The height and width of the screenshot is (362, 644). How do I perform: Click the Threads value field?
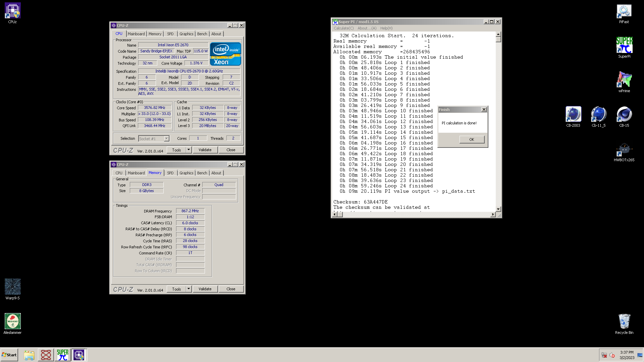[x=233, y=138]
